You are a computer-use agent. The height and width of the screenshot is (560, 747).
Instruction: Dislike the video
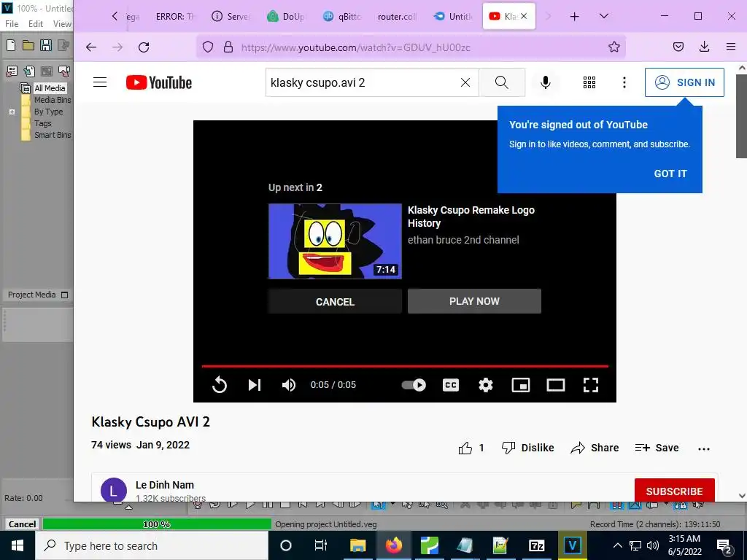tap(528, 448)
